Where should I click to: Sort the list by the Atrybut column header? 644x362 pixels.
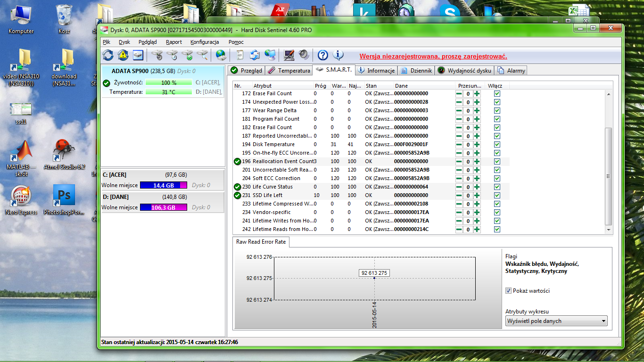pyautogui.click(x=282, y=86)
